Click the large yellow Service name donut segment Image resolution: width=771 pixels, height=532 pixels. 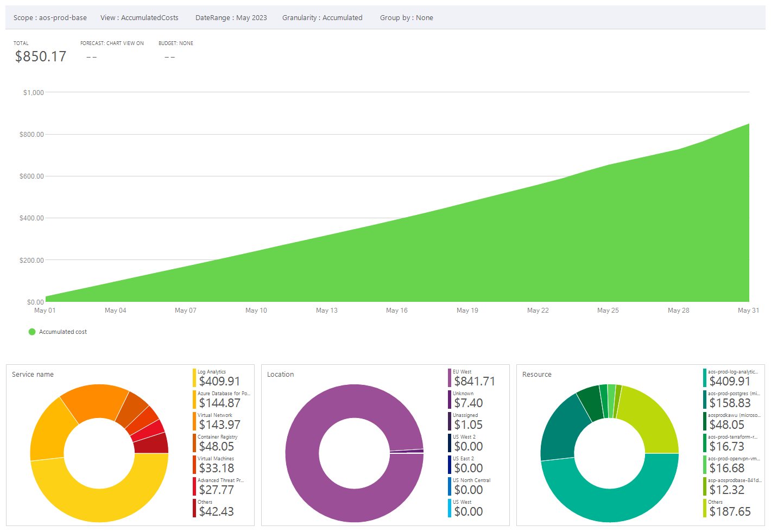99,505
